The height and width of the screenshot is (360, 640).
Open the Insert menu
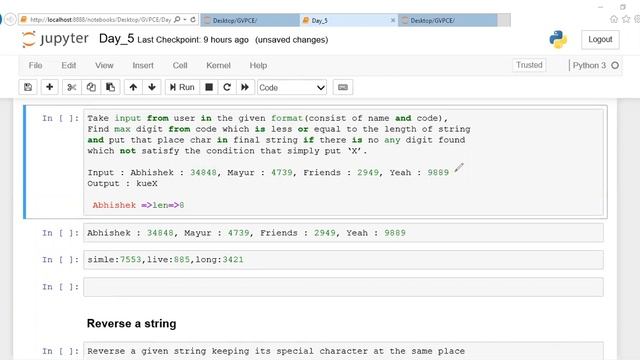click(143, 65)
